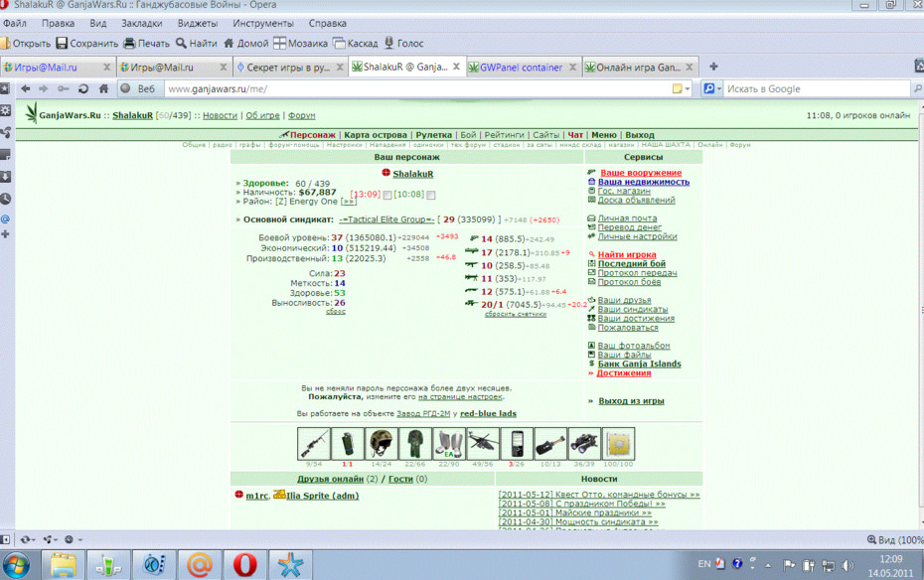Open the address bar bookmark dropdown
The image size is (924, 580).
tap(682, 89)
